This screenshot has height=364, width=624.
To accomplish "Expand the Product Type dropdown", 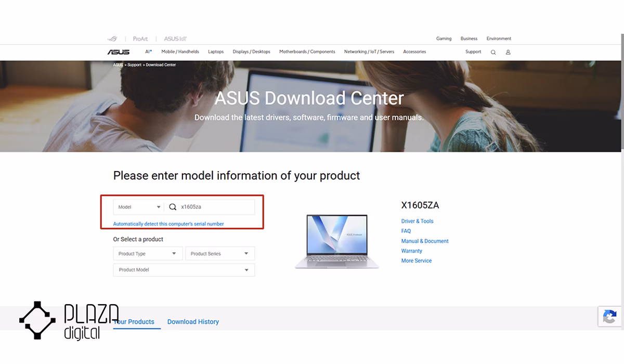I will point(148,254).
